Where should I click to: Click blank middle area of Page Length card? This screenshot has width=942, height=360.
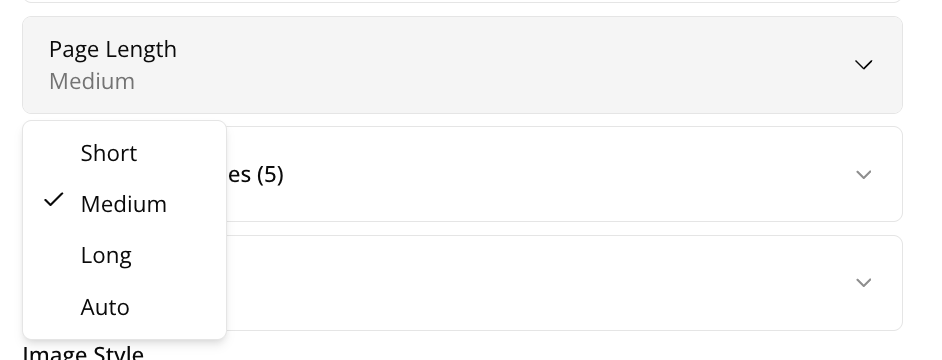pos(511,65)
